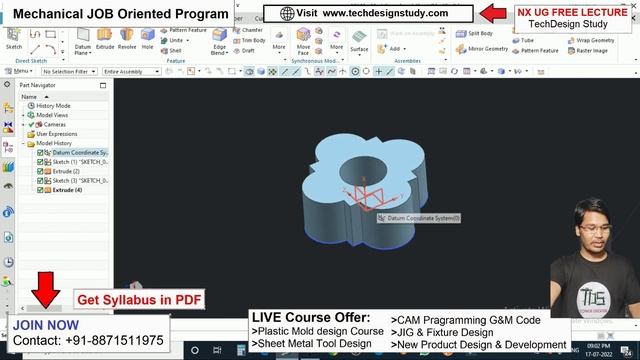This screenshot has width=640, height=360.
Task: Click the Line tool in Direct Sketch
Action: point(35,50)
